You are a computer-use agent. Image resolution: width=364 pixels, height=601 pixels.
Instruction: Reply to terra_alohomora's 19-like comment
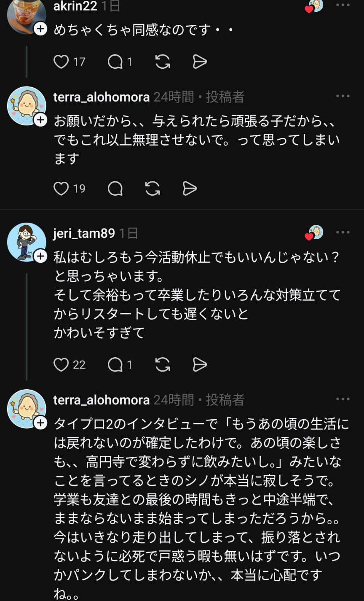coord(115,189)
